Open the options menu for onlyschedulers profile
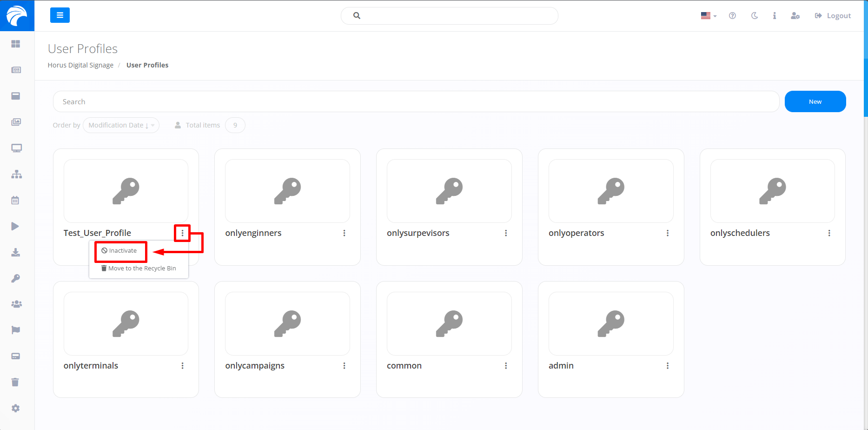 click(829, 233)
